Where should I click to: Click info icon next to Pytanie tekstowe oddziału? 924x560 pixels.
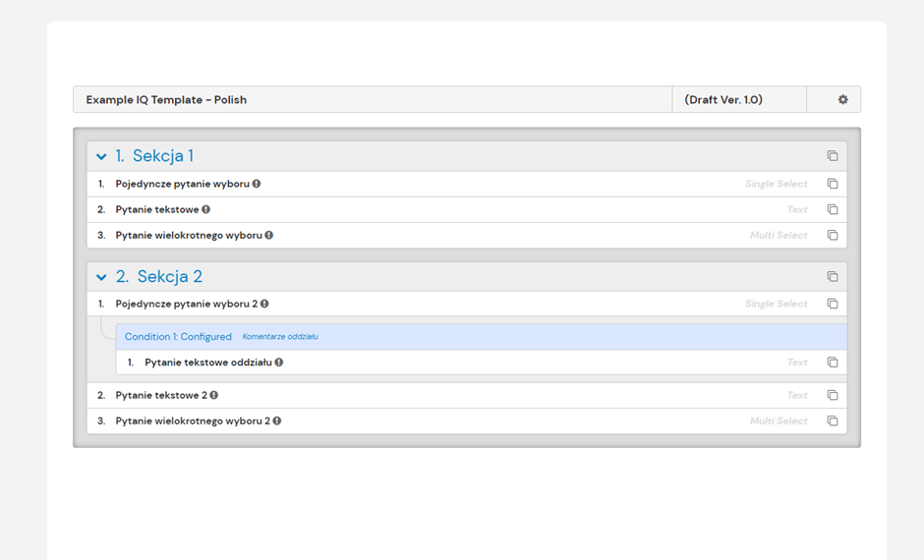279,363
